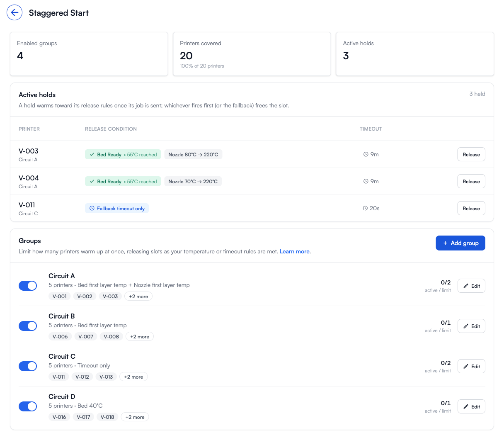The image size is (504, 440).
Task: Click the Enabled groups card
Action: tap(89, 54)
